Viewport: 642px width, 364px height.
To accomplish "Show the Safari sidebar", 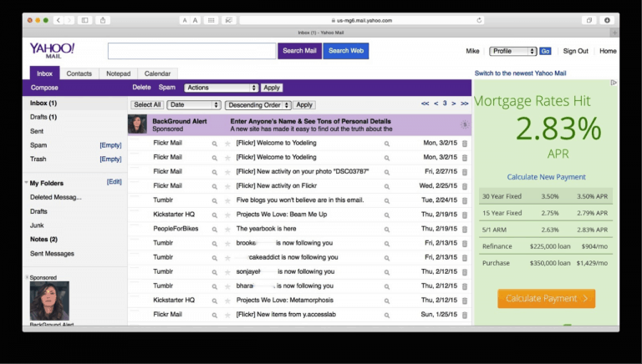I will coord(84,20).
